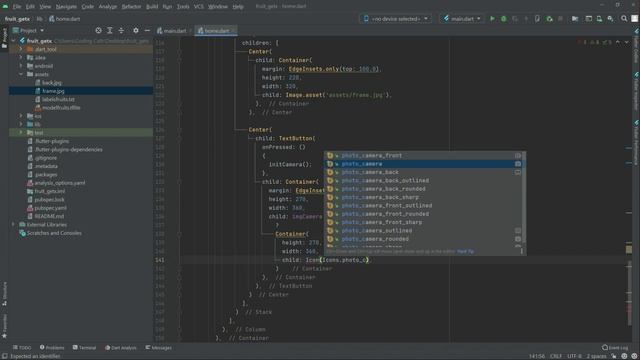Switch to the home.dart editor tab
This screenshot has width=640, height=360.
coord(215,31)
